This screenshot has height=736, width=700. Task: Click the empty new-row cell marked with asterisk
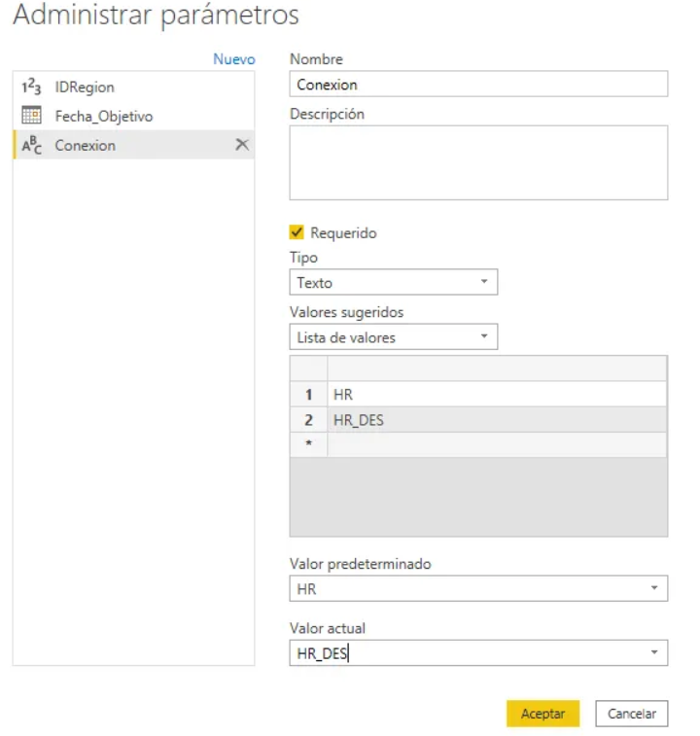point(496,445)
